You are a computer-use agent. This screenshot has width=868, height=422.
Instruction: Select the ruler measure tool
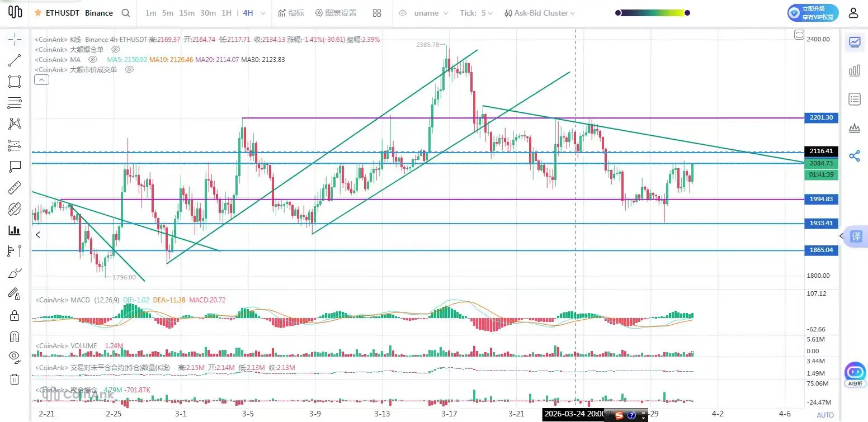point(15,188)
